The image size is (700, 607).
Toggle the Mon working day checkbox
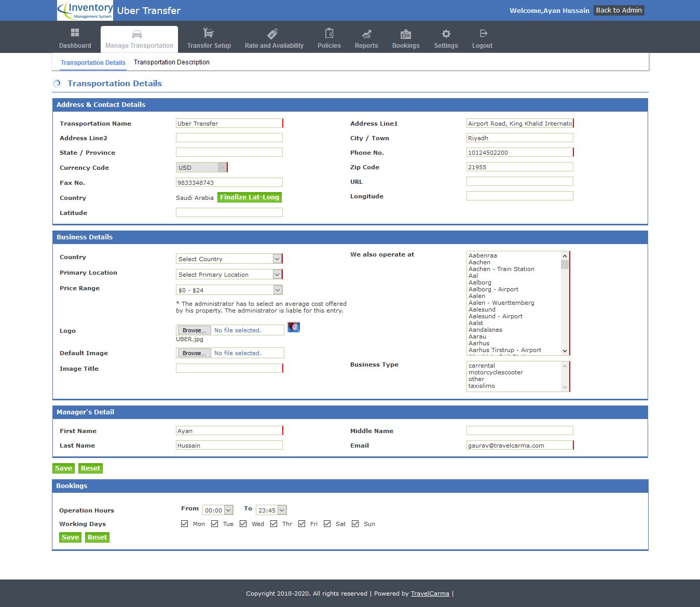tap(184, 523)
